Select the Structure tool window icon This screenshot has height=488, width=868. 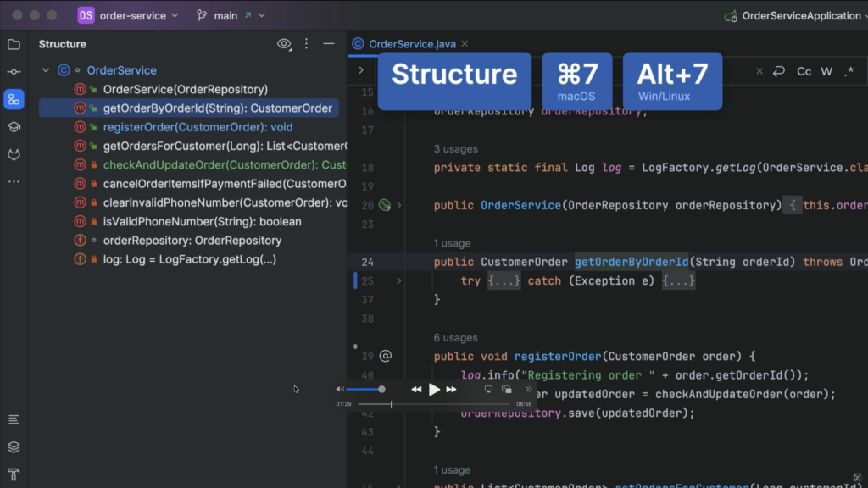tap(14, 100)
